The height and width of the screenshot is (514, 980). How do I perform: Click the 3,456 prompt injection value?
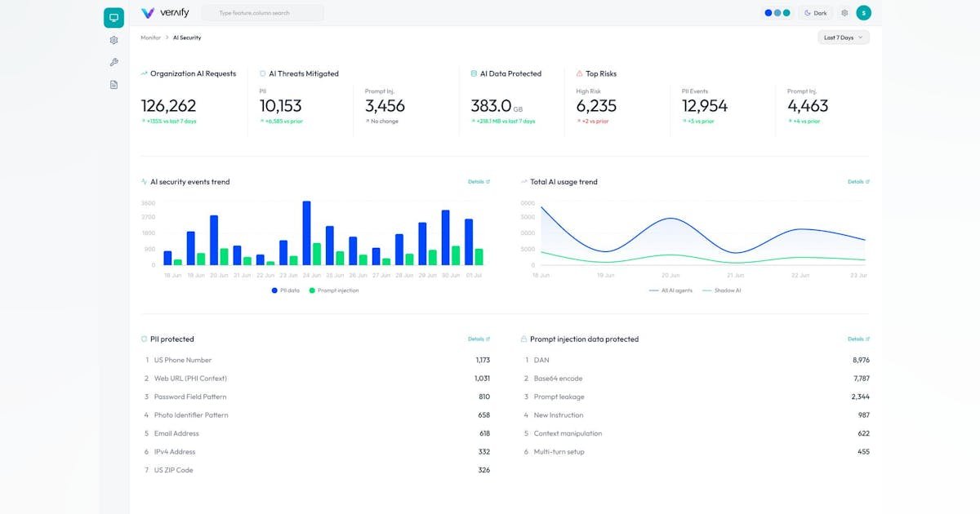385,106
